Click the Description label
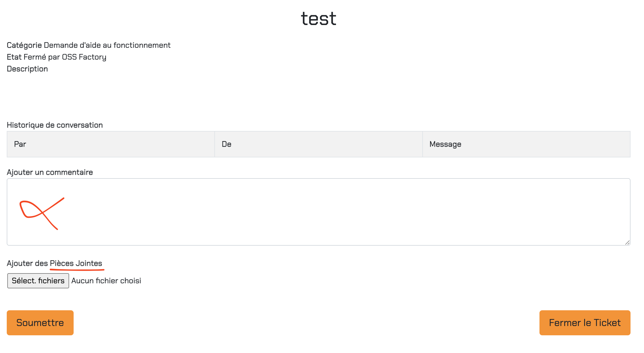 click(27, 69)
